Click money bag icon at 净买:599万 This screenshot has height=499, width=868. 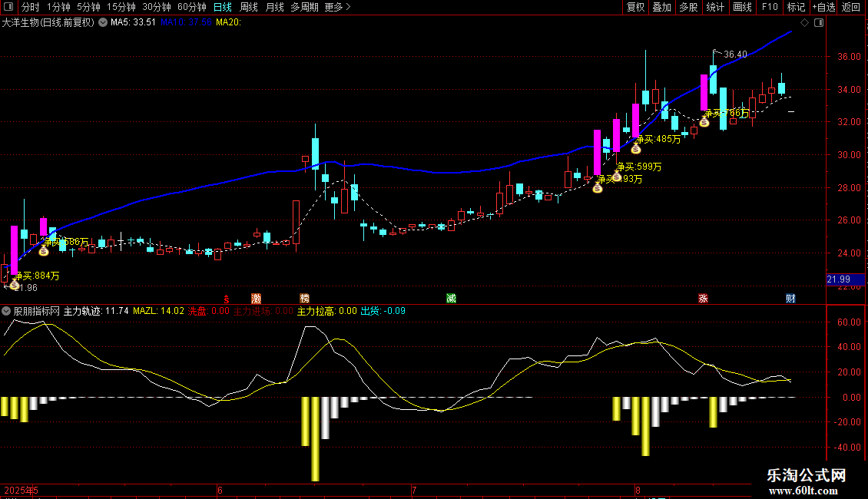pos(617,177)
